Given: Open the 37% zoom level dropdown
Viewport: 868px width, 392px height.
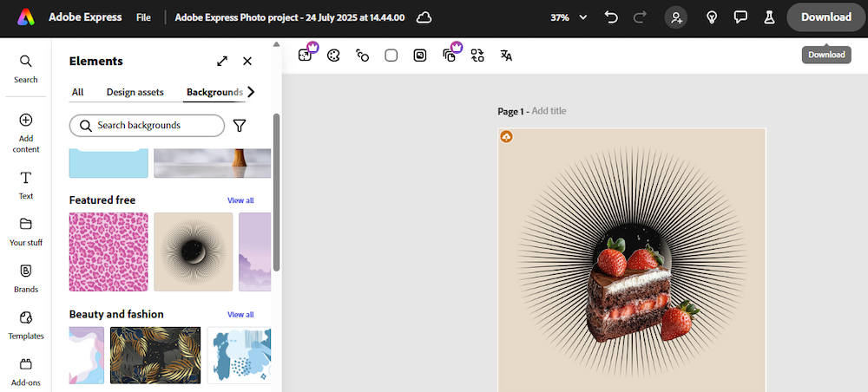Looking at the screenshot, I should (x=569, y=17).
